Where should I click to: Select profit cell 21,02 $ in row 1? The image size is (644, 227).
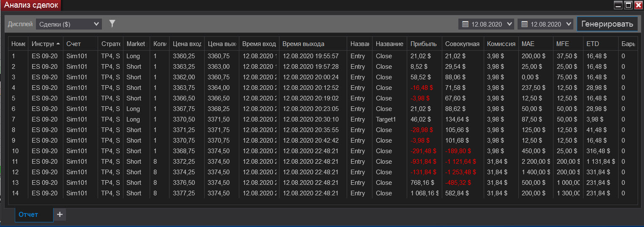420,56
